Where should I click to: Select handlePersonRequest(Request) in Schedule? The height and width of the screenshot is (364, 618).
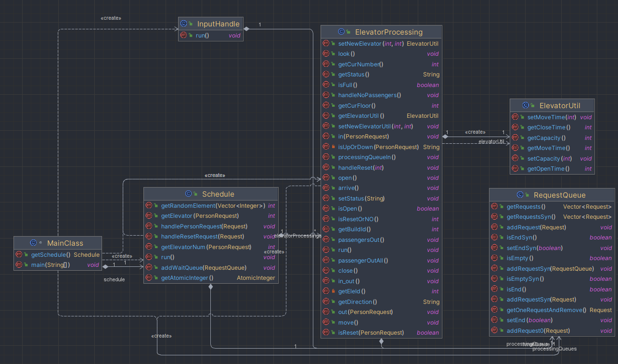coord(211,226)
